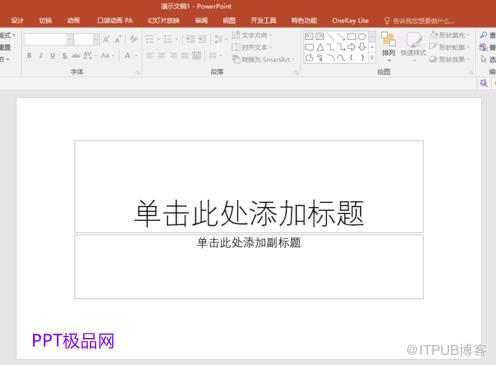Insert a text box from shapes gallery

(x=309, y=36)
